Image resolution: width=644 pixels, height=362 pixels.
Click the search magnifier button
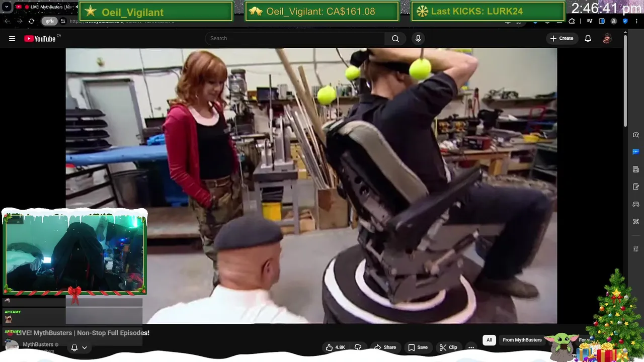pyautogui.click(x=395, y=39)
